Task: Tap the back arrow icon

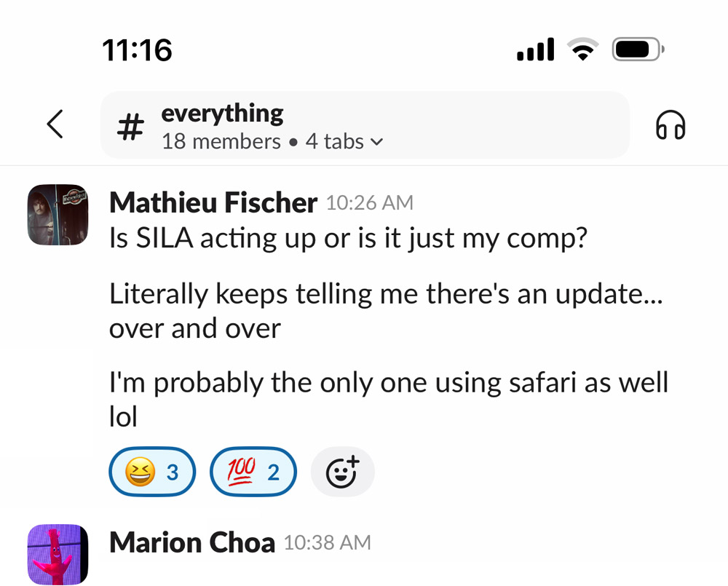Action: [55, 124]
